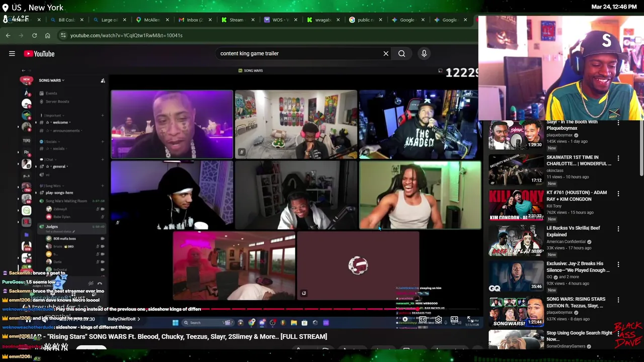Image resolution: width=644 pixels, height=362 pixels.
Task: Close the Inbox Gmail tab
Action: point(210,20)
